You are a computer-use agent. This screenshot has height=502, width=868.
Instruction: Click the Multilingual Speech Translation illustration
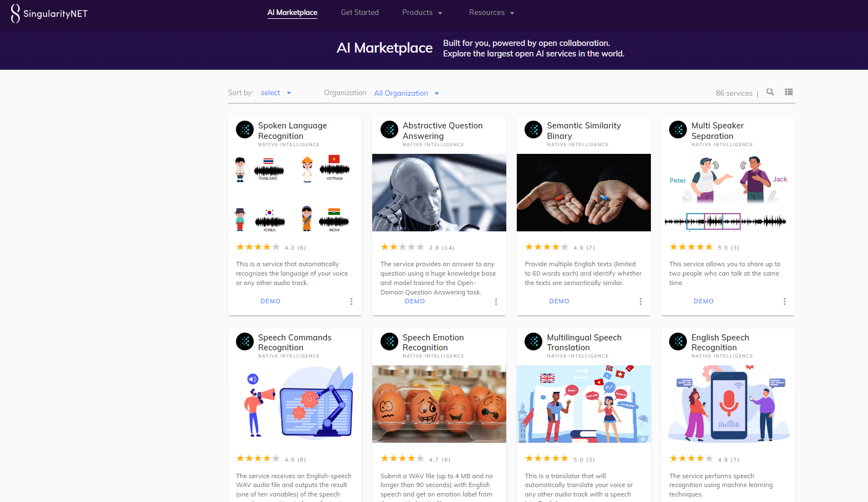tap(584, 404)
